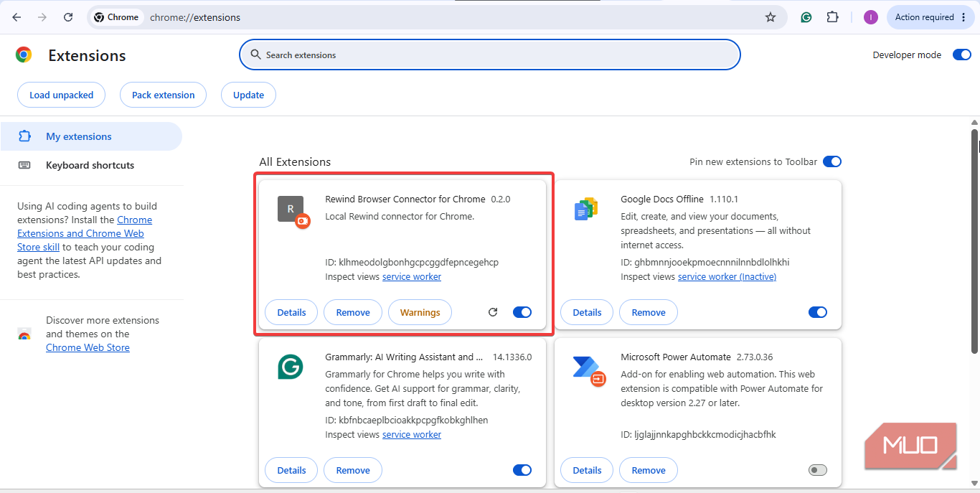Image resolution: width=980 pixels, height=493 pixels.
Task: Click the Chrome logo beside Extensions title
Action: coord(24,55)
